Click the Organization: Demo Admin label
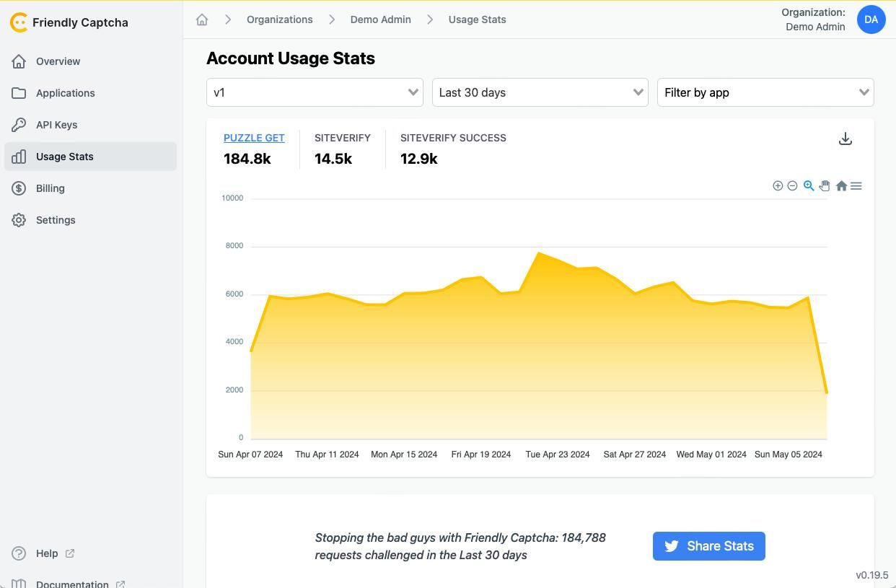Viewport: 896px width, 588px height. (813, 19)
